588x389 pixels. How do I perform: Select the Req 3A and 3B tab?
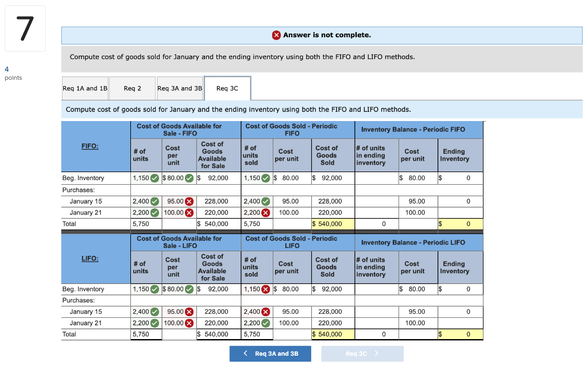click(180, 88)
